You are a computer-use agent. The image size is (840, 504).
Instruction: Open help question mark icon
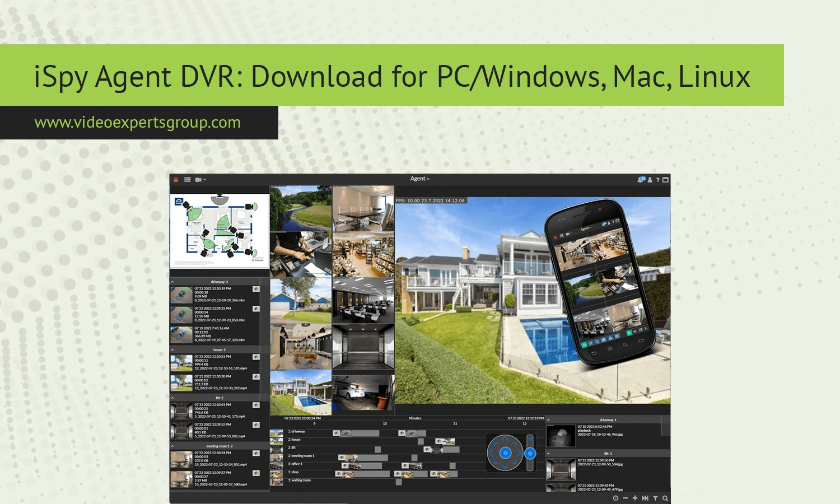pos(658,180)
